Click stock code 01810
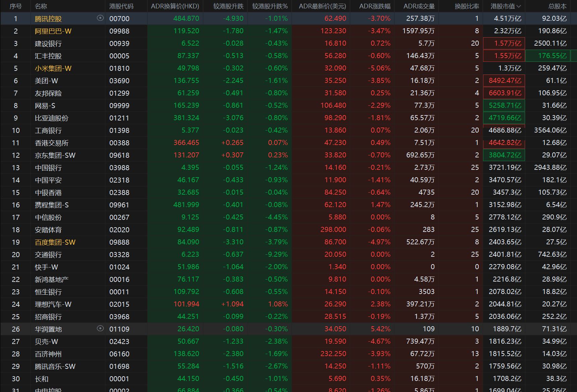The image size is (577, 392). [119, 68]
